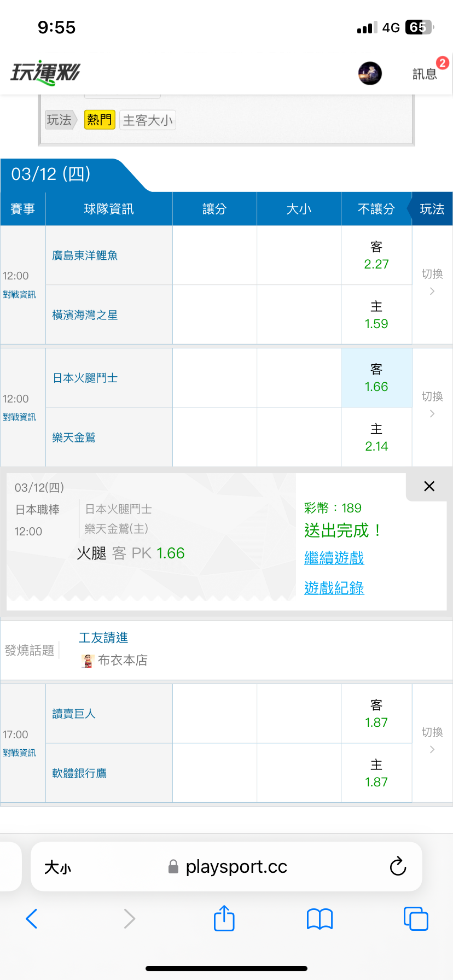Toggle 日本火腿鬥士 away odds 1.66
Screen dimensions: 453x980
[x=376, y=378]
